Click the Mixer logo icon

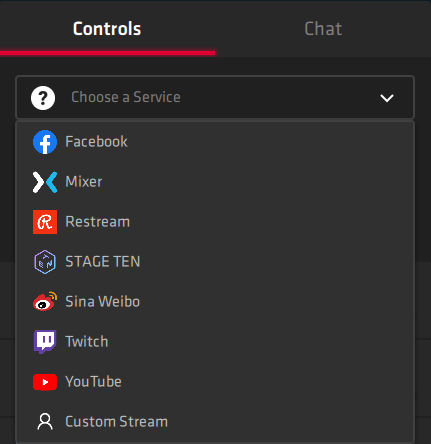click(x=45, y=182)
